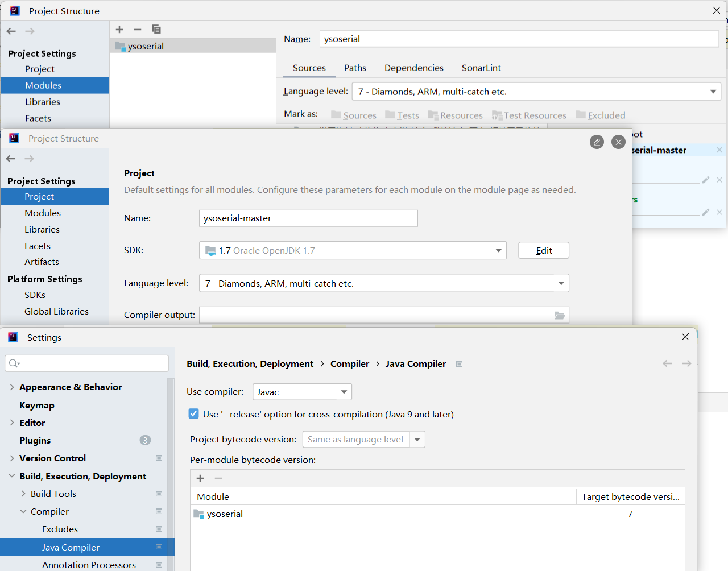Click the project-level icon beside Compiler tree item

(159, 512)
